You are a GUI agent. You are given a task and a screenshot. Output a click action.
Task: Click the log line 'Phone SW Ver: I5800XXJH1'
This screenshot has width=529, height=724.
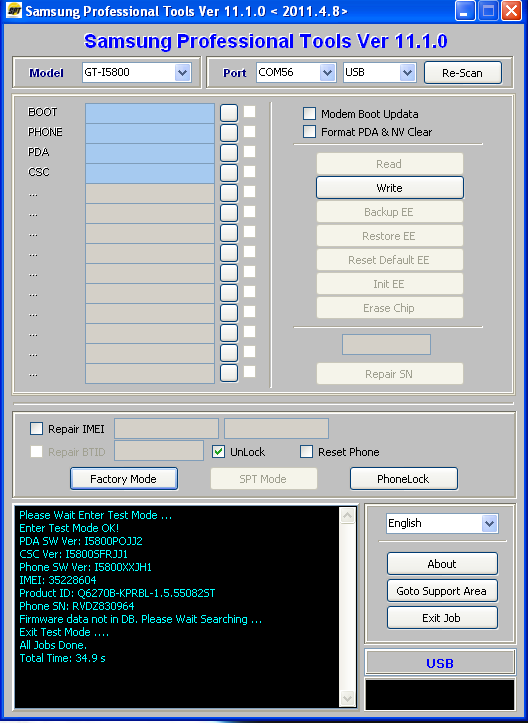point(85,567)
